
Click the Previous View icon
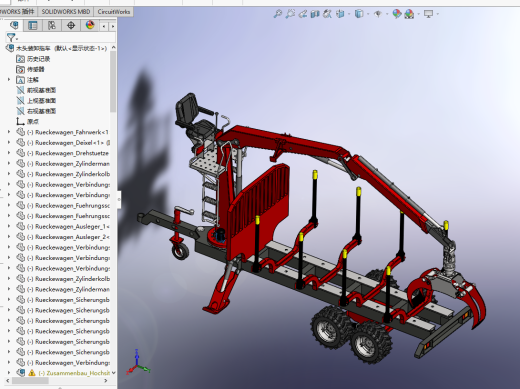tap(303, 14)
